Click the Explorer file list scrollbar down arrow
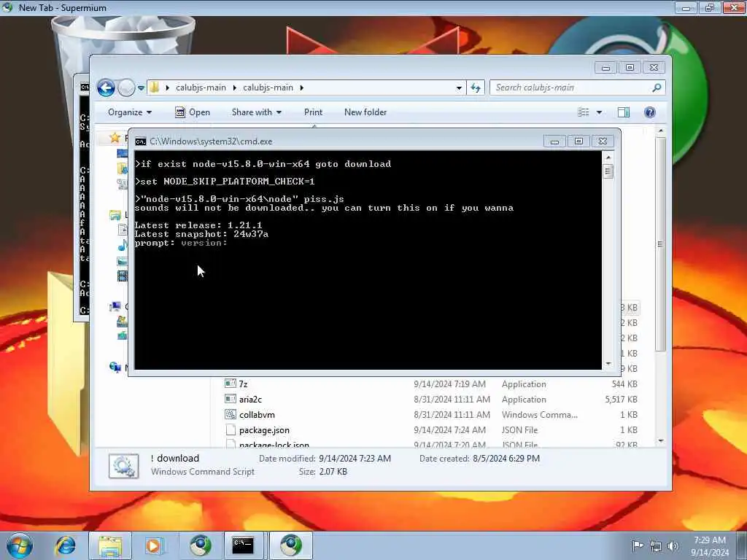747x560 pixels. click(x=661, y=441)
